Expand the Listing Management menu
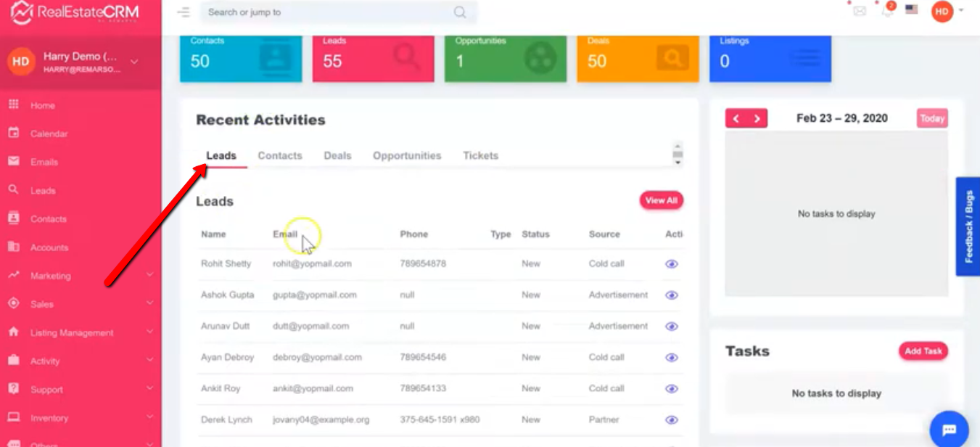 (x=80, y=332)
